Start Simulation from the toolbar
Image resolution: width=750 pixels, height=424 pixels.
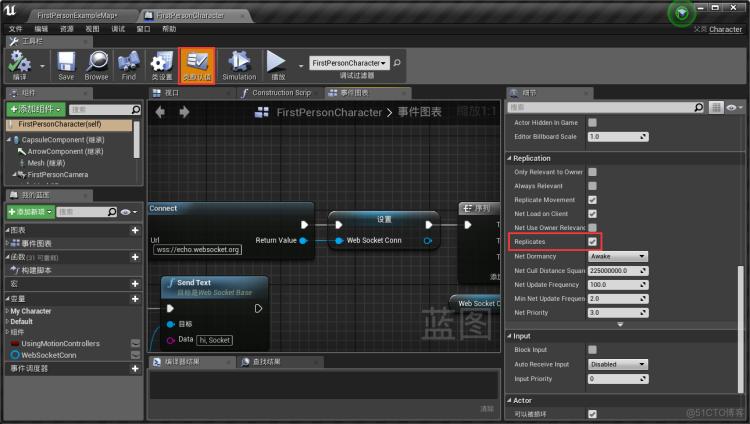coord(239,65)
